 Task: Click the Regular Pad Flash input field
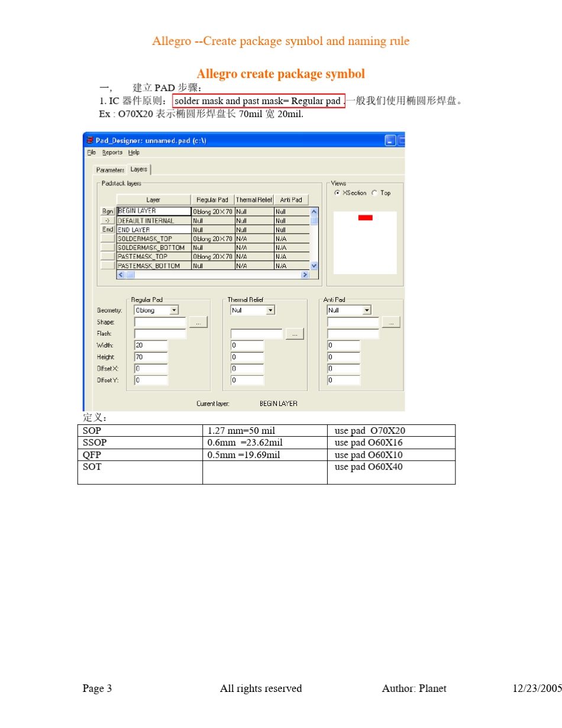pyautogui.click(x=160, y=334)
